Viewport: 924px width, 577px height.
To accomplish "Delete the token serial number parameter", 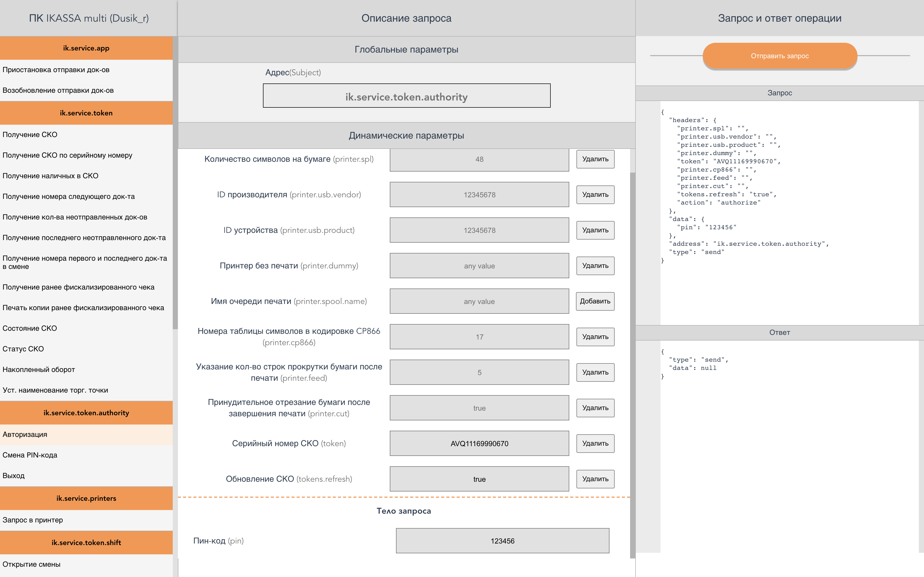I will [x=595, y=443].
